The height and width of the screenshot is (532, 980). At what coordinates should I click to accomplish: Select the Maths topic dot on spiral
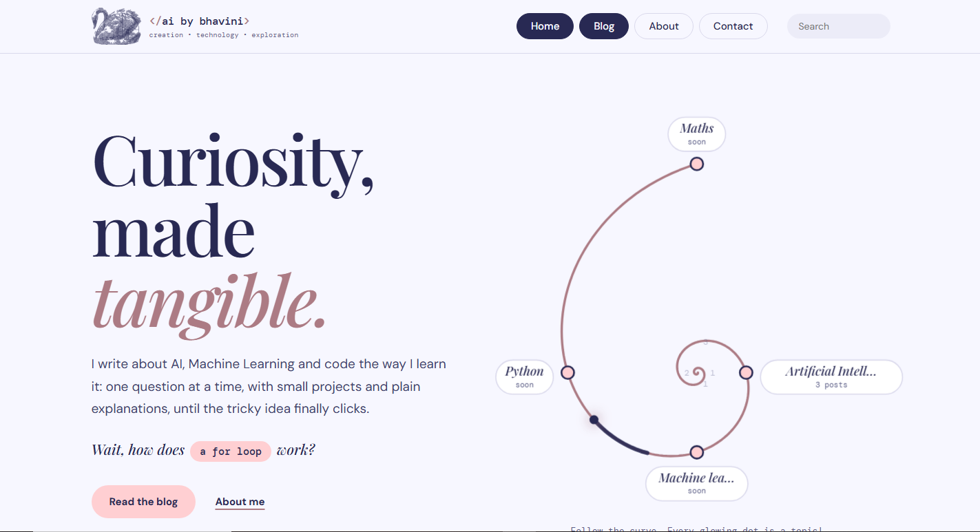pyautogui.click(x=696, y=164)
